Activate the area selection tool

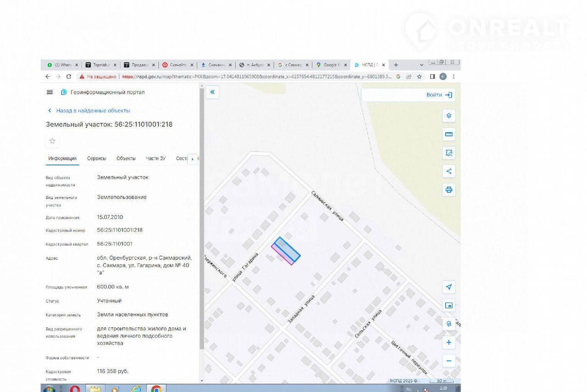pyautogui.click(x=449, y=153)
